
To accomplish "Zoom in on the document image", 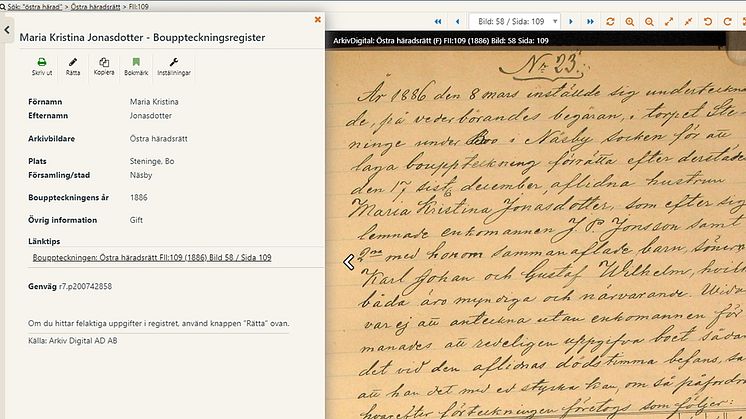I will pos(629,21).
